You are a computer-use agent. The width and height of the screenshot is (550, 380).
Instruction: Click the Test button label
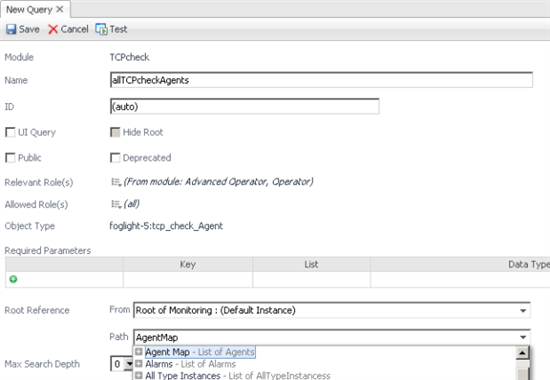pos(118,29)
